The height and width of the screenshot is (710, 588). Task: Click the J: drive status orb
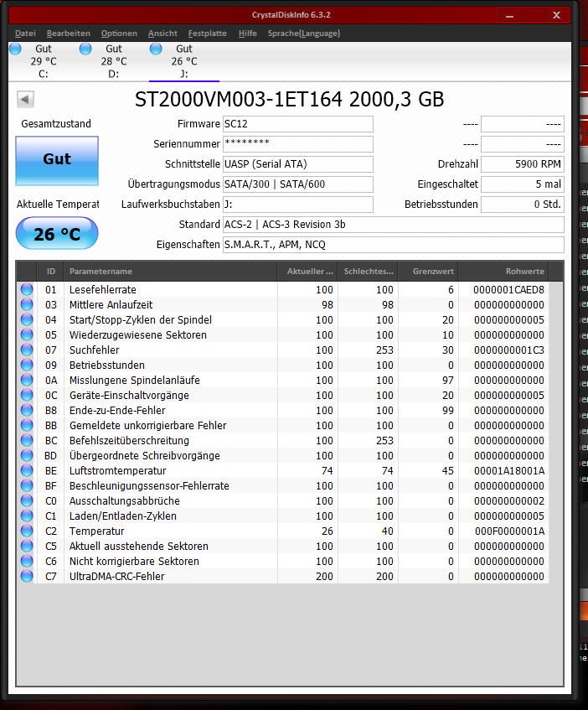pos(156,49)
